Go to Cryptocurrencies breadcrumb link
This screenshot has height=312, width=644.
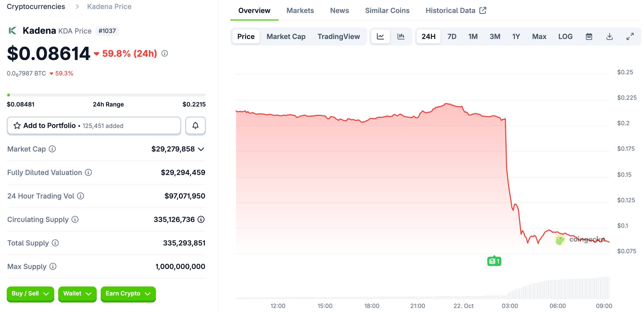(x=36, y=6)
